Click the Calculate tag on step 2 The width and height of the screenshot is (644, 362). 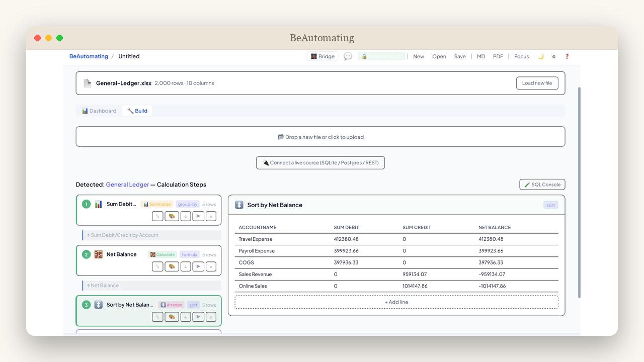(163, 254)
